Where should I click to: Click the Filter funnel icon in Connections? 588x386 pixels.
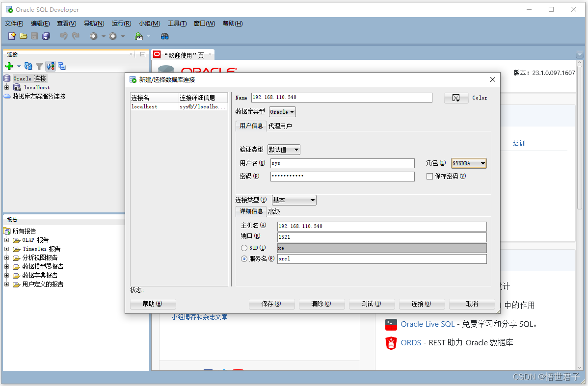39,66
